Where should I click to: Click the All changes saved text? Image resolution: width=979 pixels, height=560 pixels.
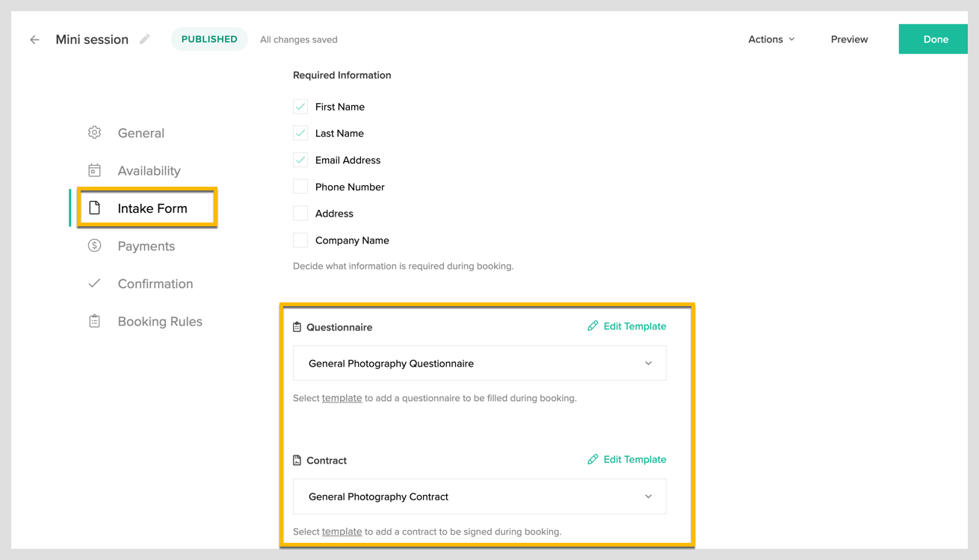pyautogui.click(x=299, y=40)
